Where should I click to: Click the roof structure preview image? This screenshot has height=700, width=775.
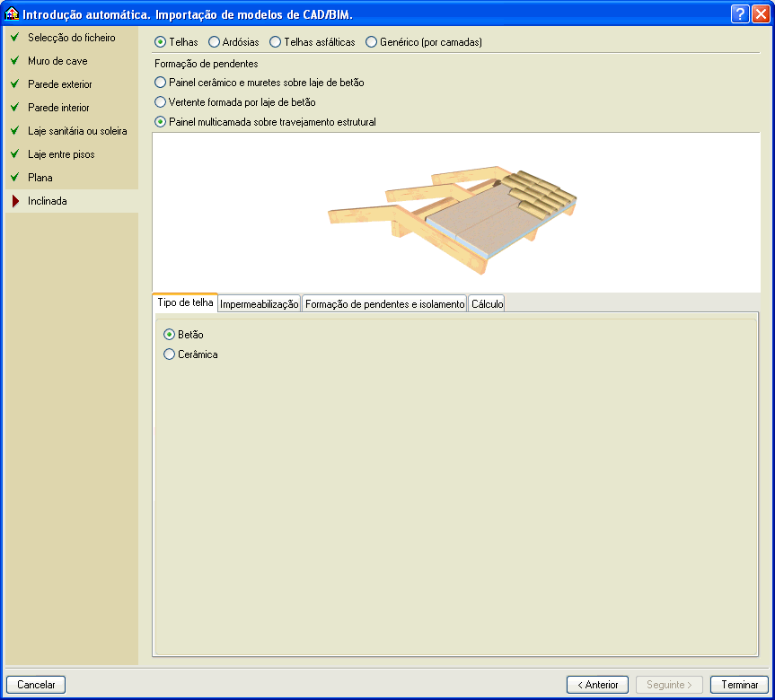pyautogui.click(x=455, y=213)
